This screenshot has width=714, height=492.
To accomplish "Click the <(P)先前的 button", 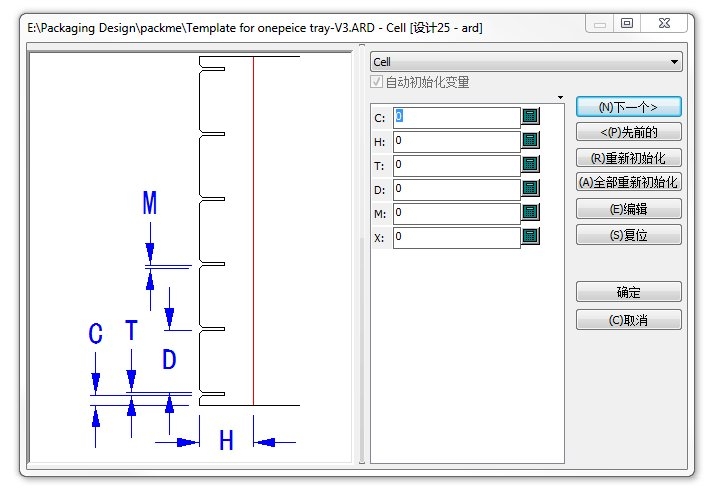I will pyautogui.click(x=628, y=132).
